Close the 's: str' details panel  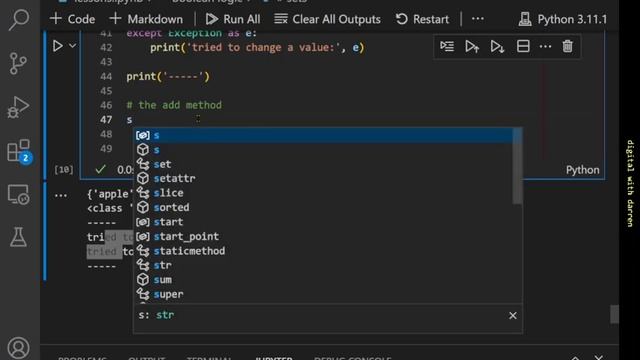coord(513,316)
